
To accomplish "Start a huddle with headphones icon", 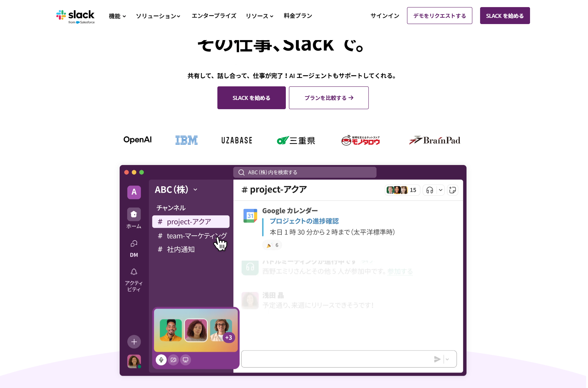I will (x=430, y=190).
